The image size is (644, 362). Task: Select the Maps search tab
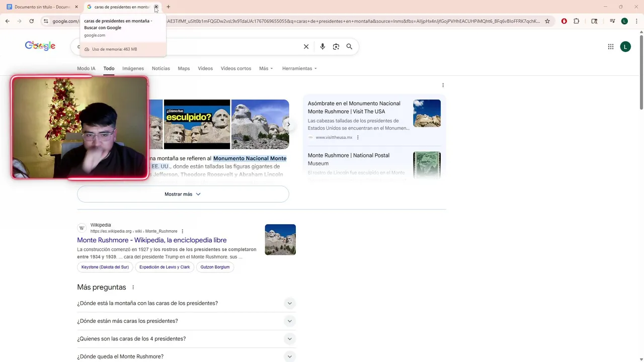tap(184, 68)
